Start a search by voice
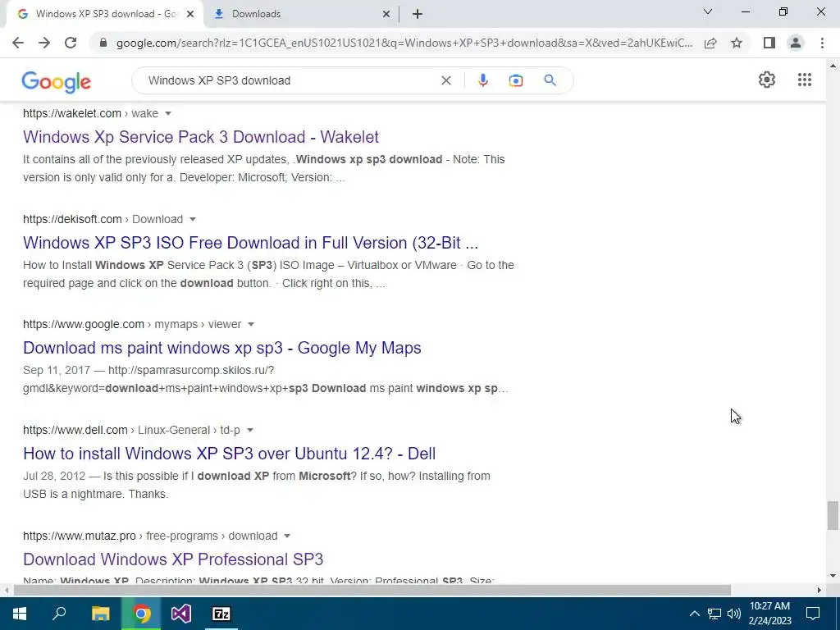Viewport: 840px width, 630px height. coord(482,80)
